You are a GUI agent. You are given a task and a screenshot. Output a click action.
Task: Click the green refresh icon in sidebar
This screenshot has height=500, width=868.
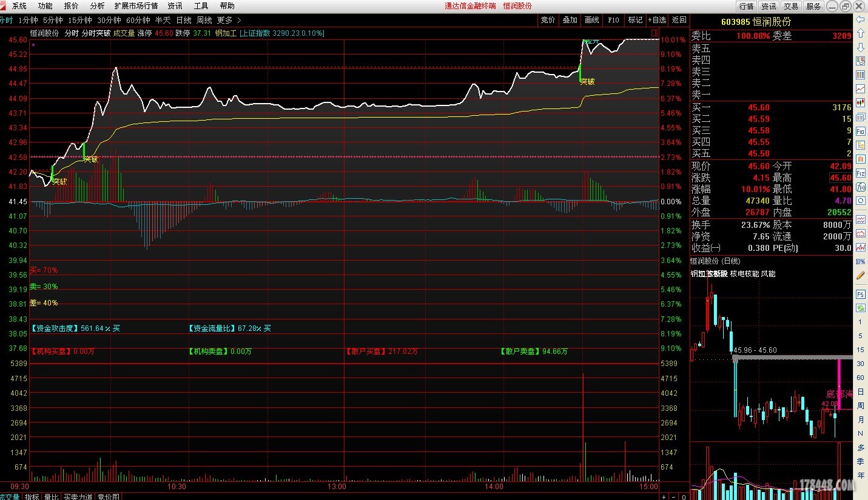coord(860,308)
